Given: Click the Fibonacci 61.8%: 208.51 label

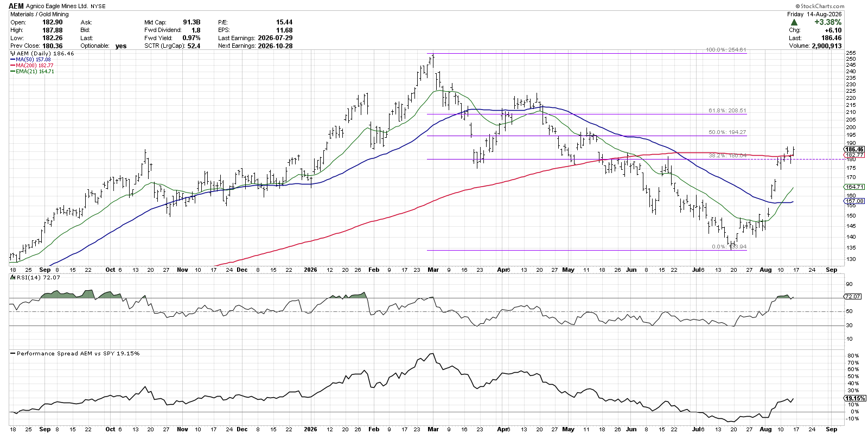Looking at the screenshot, I should coord(727,111).
